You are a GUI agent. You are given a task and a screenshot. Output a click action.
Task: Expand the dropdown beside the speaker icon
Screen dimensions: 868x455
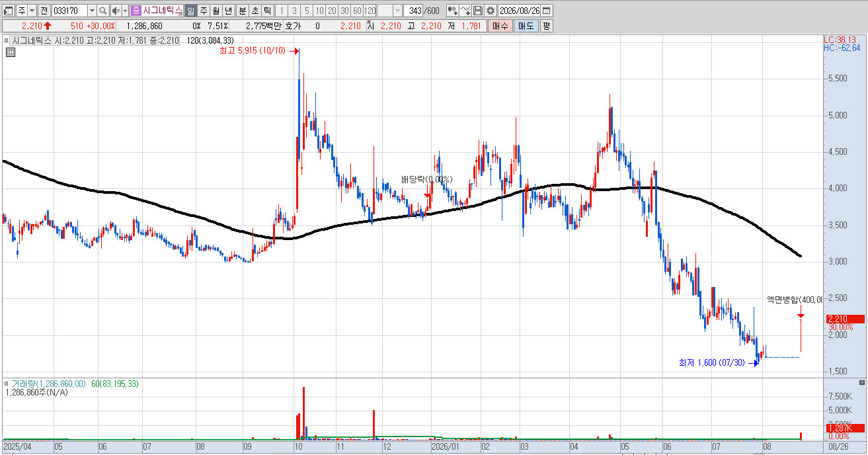[125, 11]
